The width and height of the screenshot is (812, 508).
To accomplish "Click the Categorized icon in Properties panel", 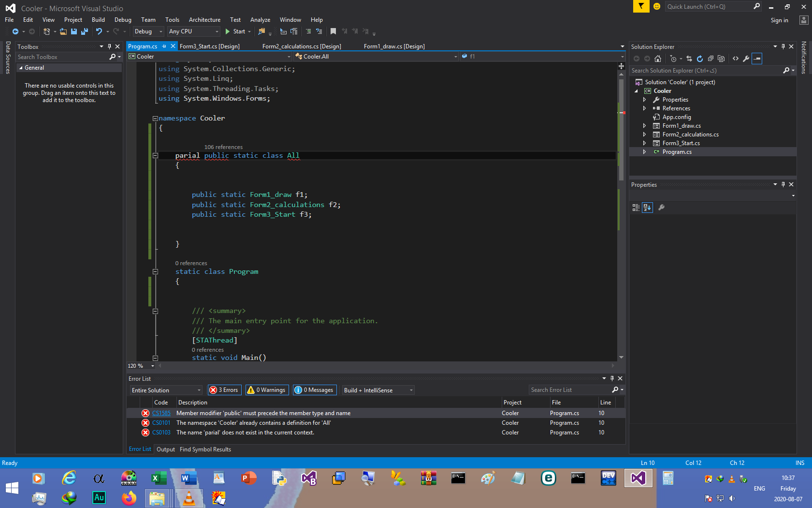I will 636,208.
